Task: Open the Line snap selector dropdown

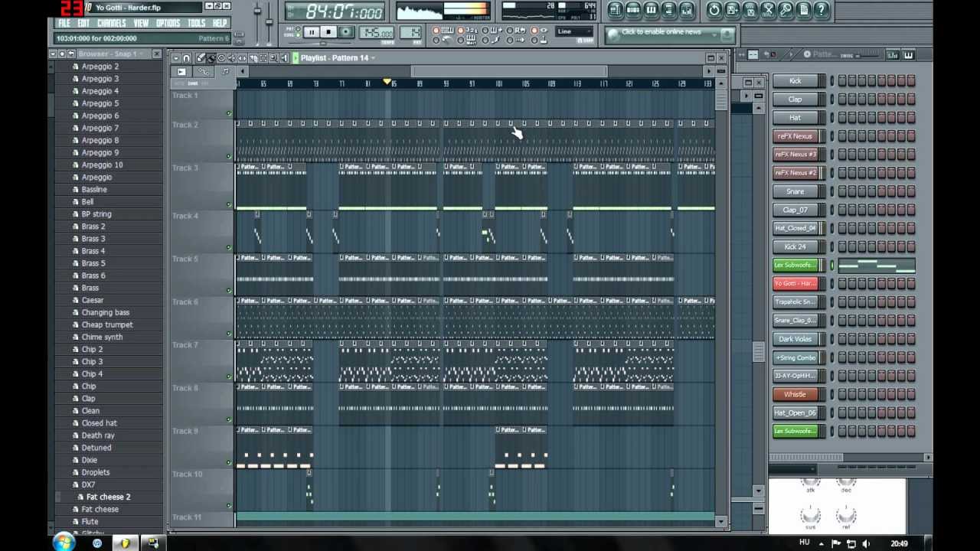Action: tap(574, 31)
